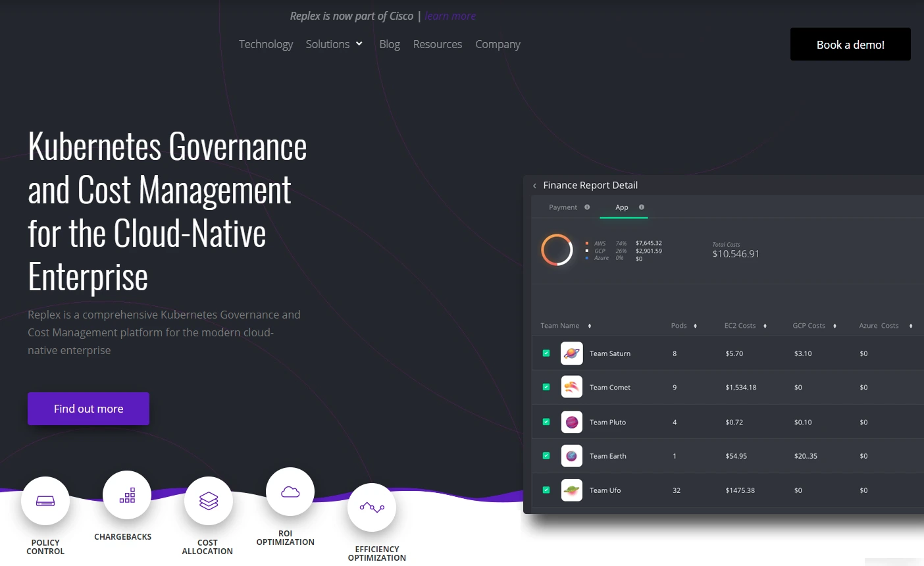Click the cost breakdown donut chart
The height and width of the screenshot is (566, 924).
[x=557, y=250]
